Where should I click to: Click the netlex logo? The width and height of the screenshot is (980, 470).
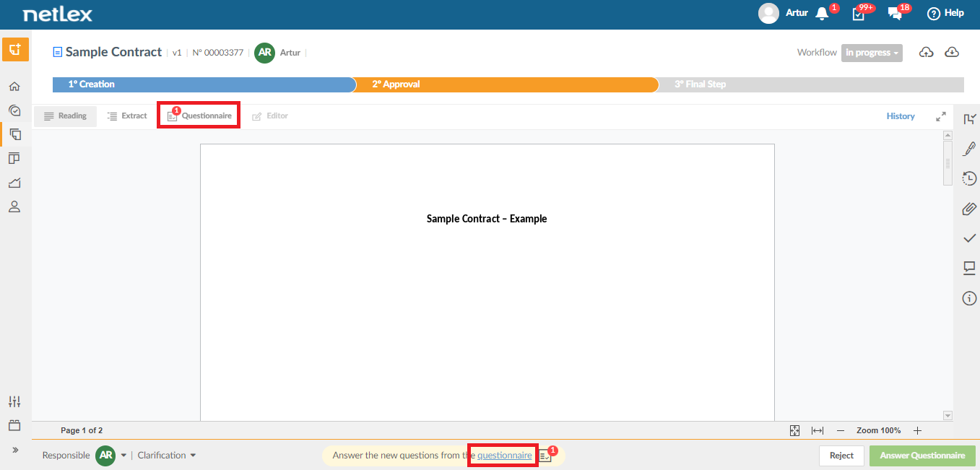(x=57, y=14)
